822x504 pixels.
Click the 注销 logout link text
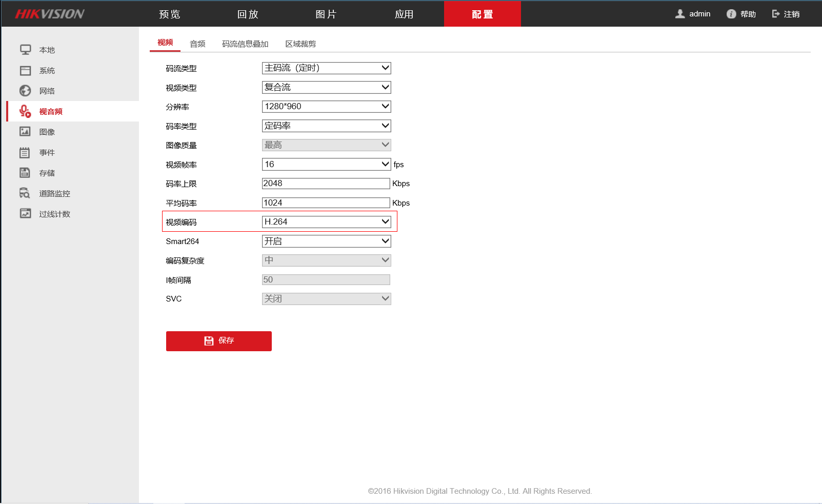[792, 14]
